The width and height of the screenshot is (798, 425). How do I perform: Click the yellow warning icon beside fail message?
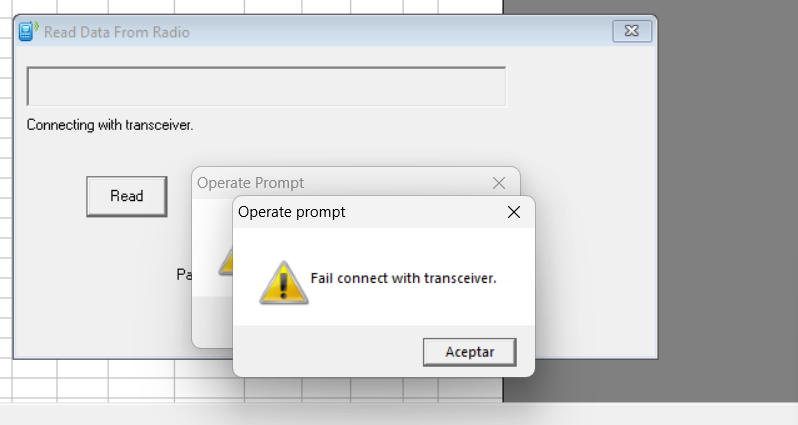pyautogui.click(x=283, y=283)
